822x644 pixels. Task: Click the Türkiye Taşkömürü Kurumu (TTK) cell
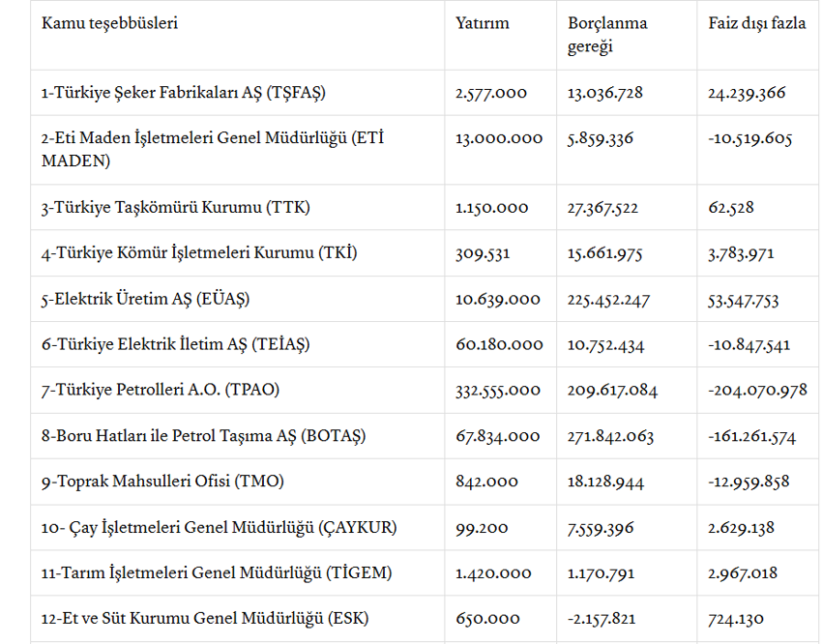pyautogui.click(x=176, y=208)
